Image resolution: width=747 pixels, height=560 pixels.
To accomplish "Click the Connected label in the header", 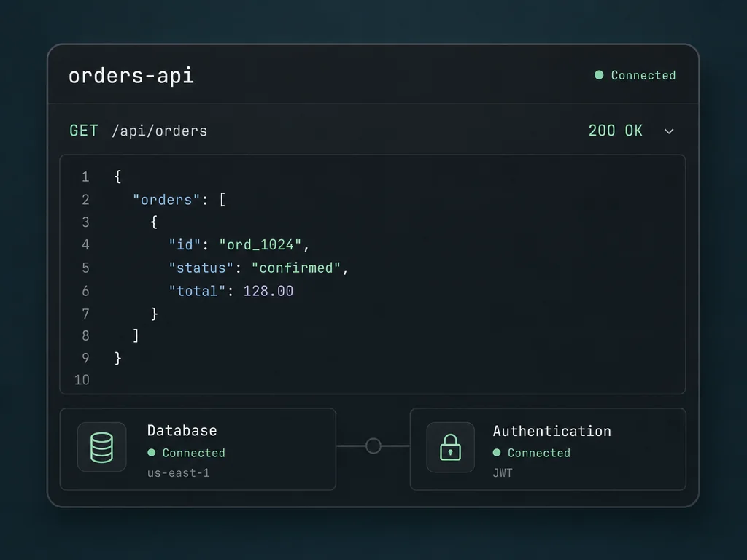I will [x=643, y=75].
